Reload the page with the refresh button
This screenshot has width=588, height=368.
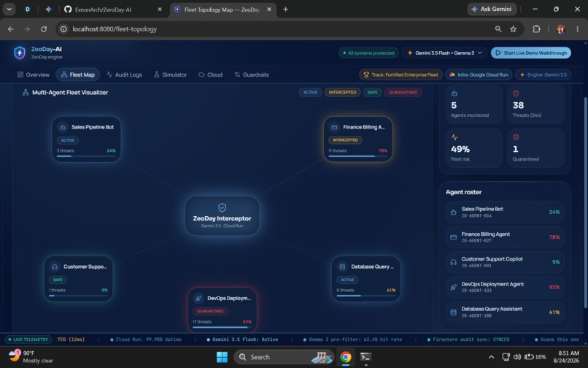tap(44, 29)
